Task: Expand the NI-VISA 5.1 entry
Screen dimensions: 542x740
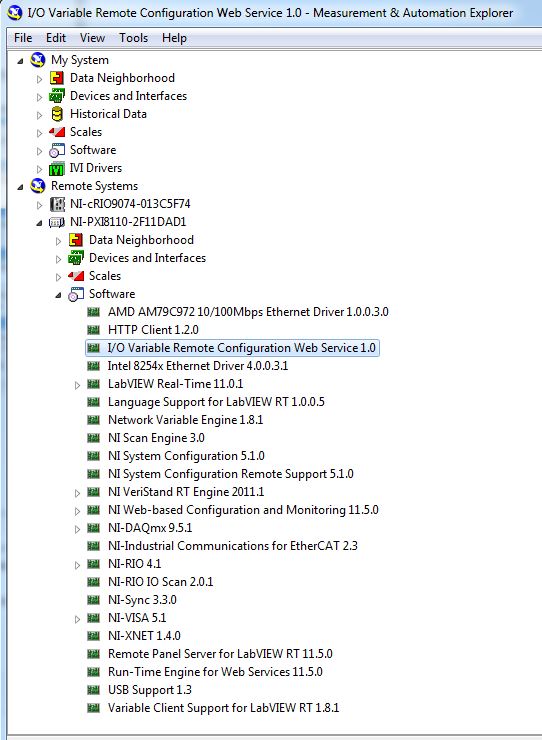Action: pos(77,619)
